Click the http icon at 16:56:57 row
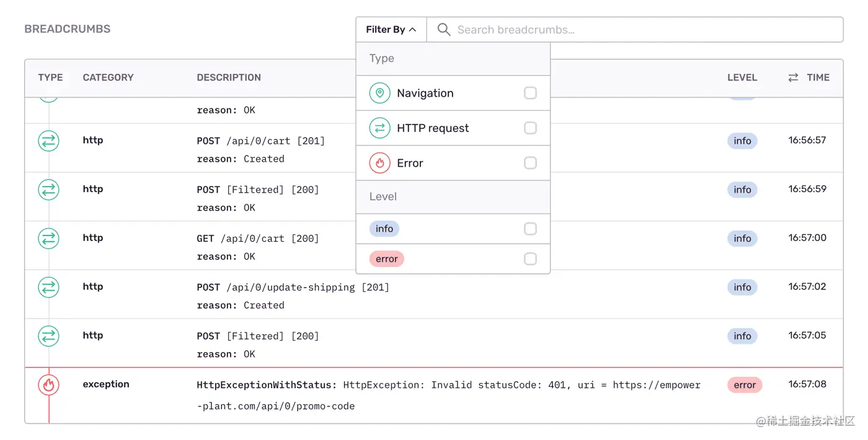Screen dimensions: 868x440 coord(48,141)
